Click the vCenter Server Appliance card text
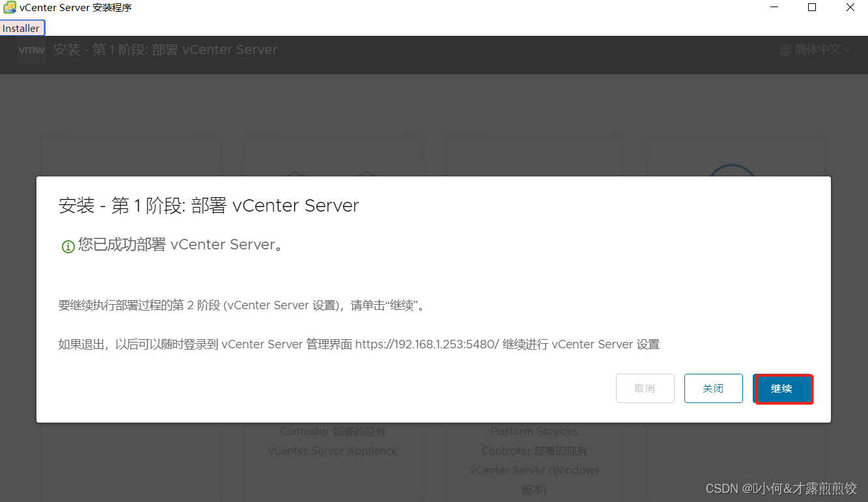Screen dimensions: 868x502 point(333,451)
